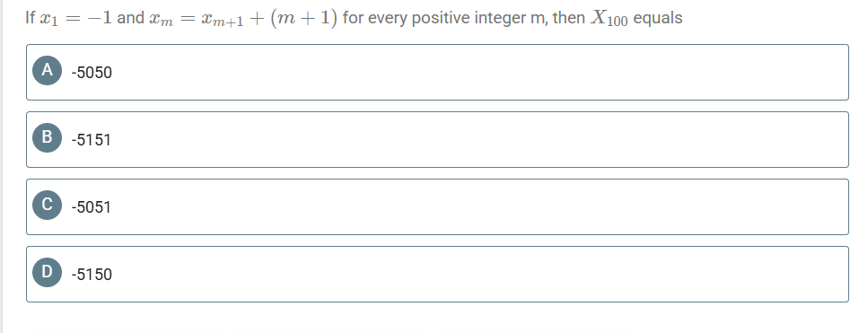This screenshot has height=333, width=868.
Task: Select the round B option badge
Action: [47, 137]
